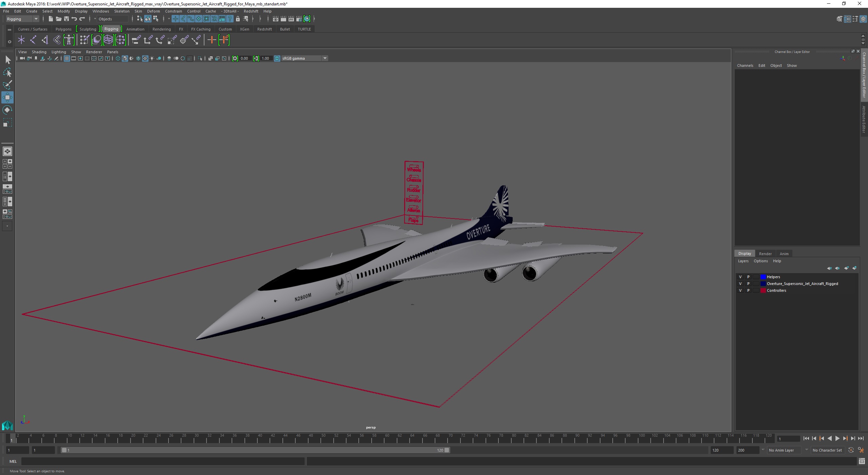Toggle textured display in viewport toolbar

click(145, 58)
